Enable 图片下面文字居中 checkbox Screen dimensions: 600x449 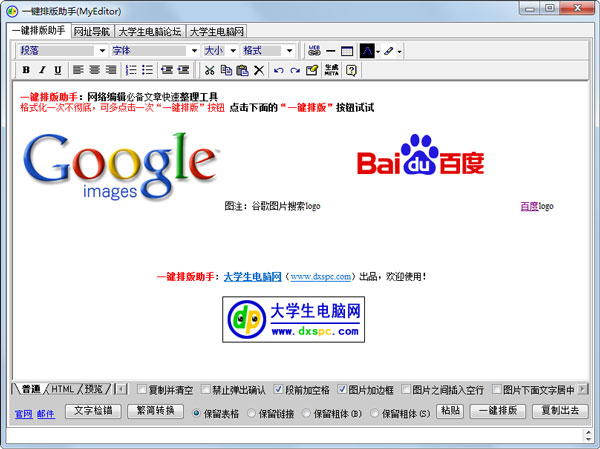point(496,390)
